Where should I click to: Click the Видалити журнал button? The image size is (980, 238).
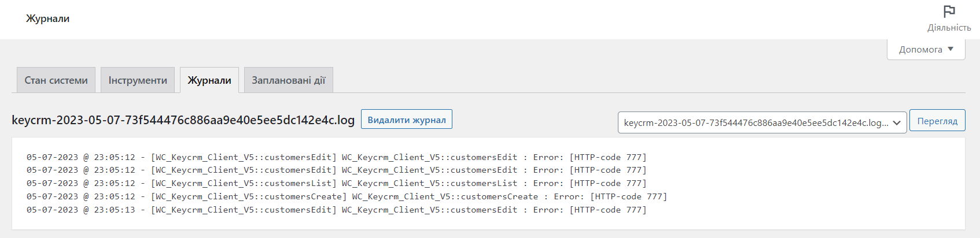407,120
